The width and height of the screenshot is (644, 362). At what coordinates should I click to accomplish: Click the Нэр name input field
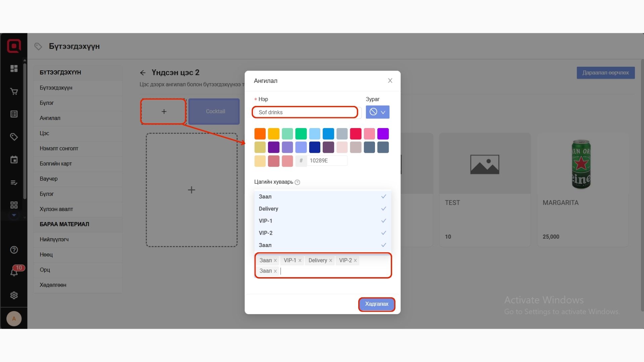305,112
